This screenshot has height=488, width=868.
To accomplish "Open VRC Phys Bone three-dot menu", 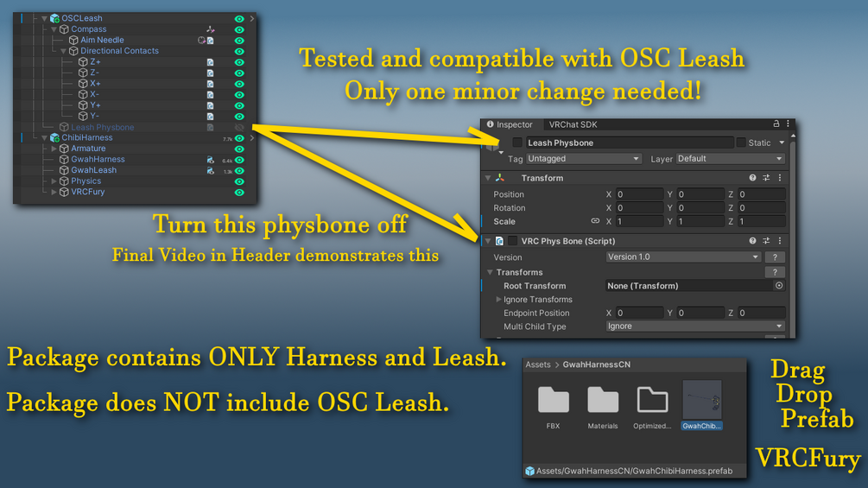I will [x=780, y=241].
